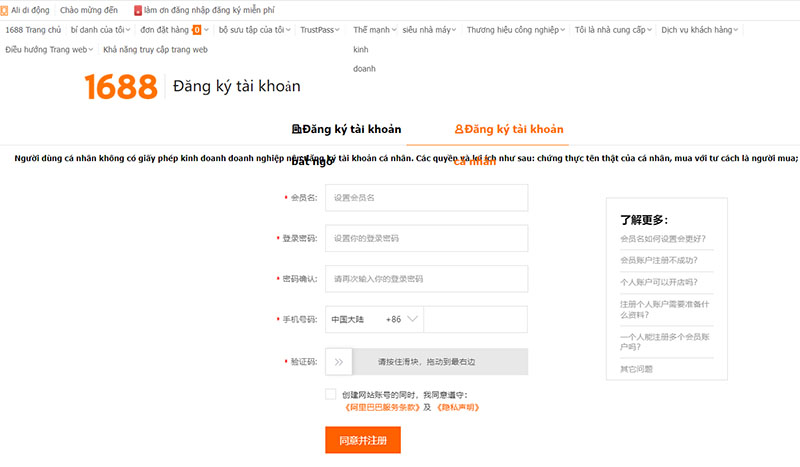Click the orange order count badge 0
This screenshot has height=467, width=800.
197,30
